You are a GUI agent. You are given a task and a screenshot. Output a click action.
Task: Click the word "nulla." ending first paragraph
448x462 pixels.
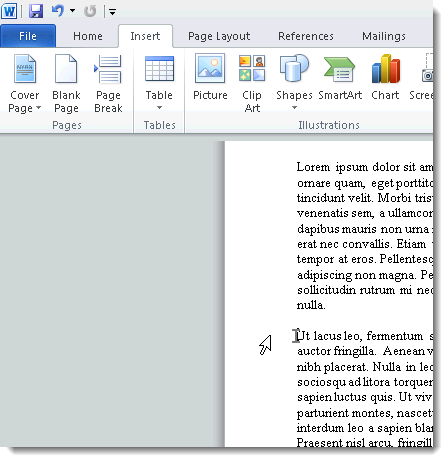(x=311, y=305)
